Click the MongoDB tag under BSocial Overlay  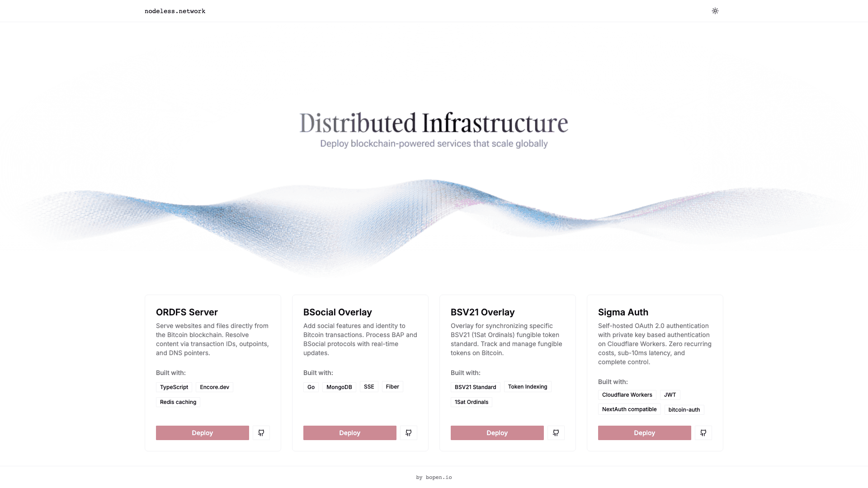tap(339, 387)
